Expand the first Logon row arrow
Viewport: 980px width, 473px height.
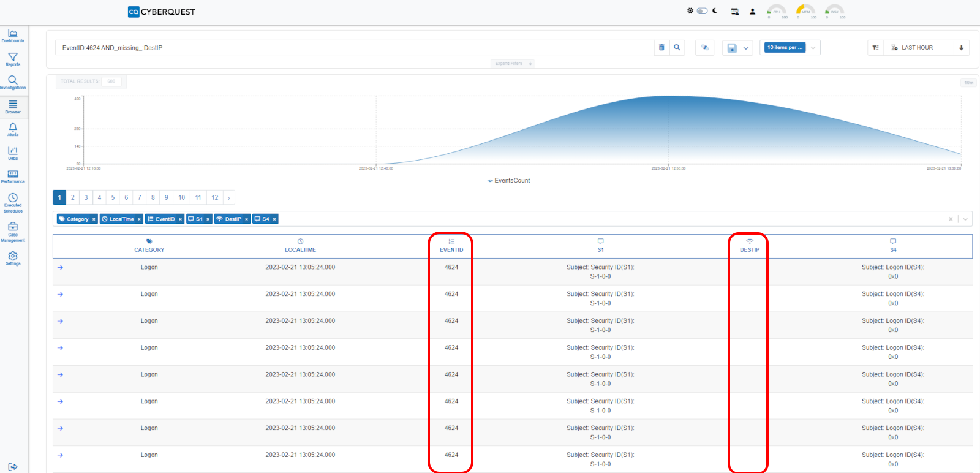[x=60, y=267]
